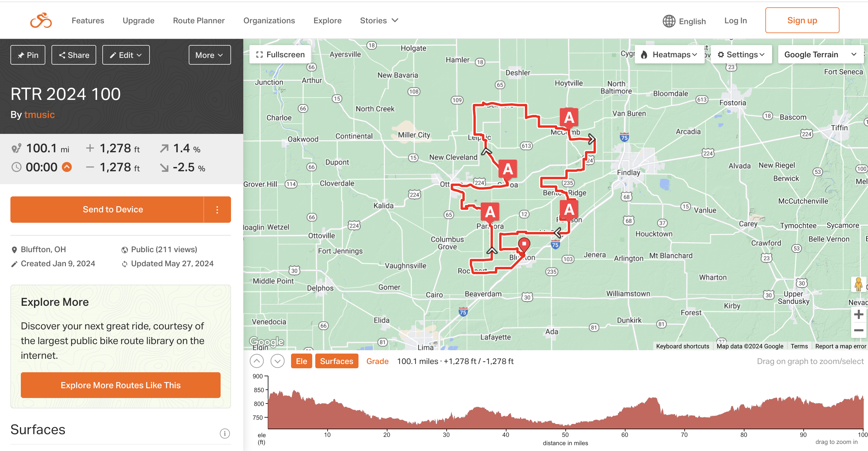Click the A marker near Pandora
This screenshot has height=451, width=868.
pos(490,212)
